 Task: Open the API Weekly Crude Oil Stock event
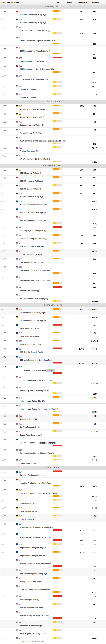point(35,159)
